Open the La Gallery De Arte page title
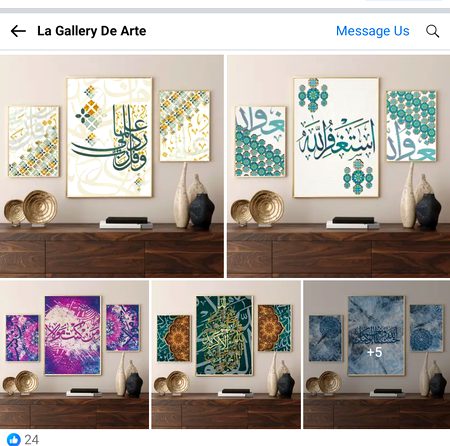Viewport: 450px width, 446px height. tap(92, 31)
